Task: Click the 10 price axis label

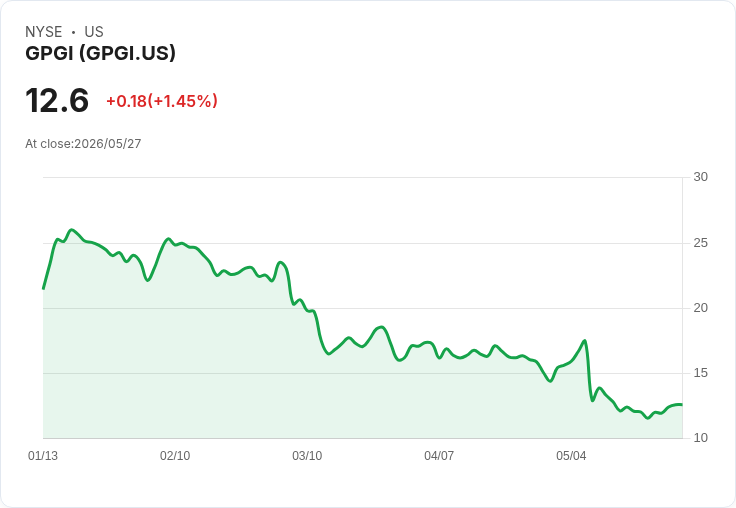Action: (x=700, y=438)
